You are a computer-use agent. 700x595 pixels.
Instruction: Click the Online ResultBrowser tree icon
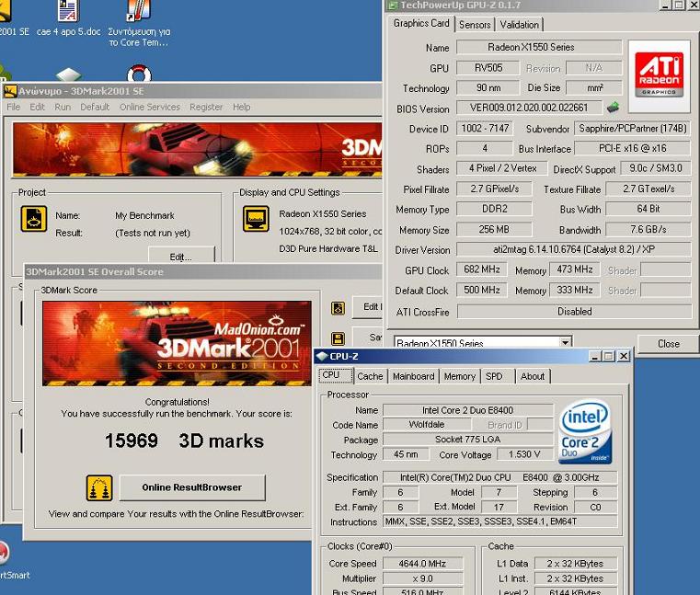click(99, 488)
